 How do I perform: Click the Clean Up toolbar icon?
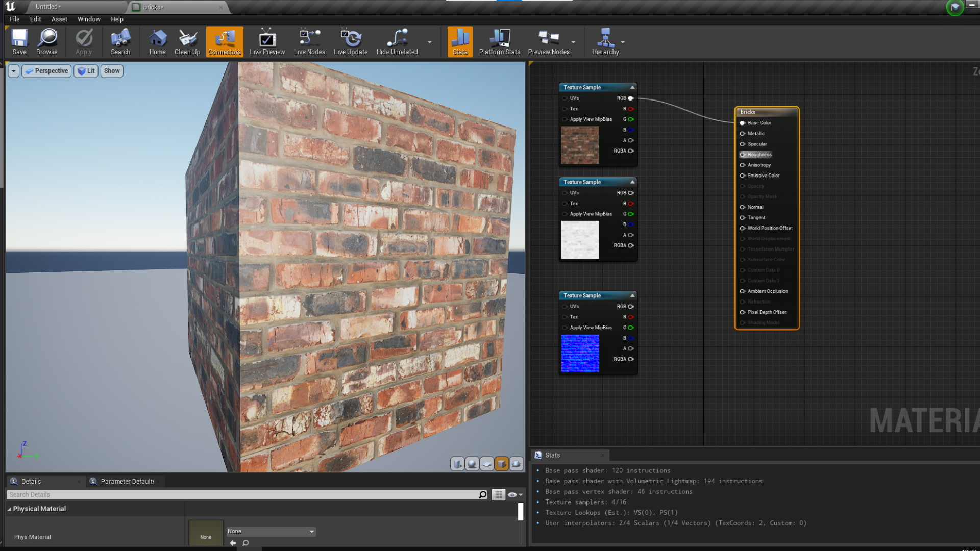(x=187, y=41)
